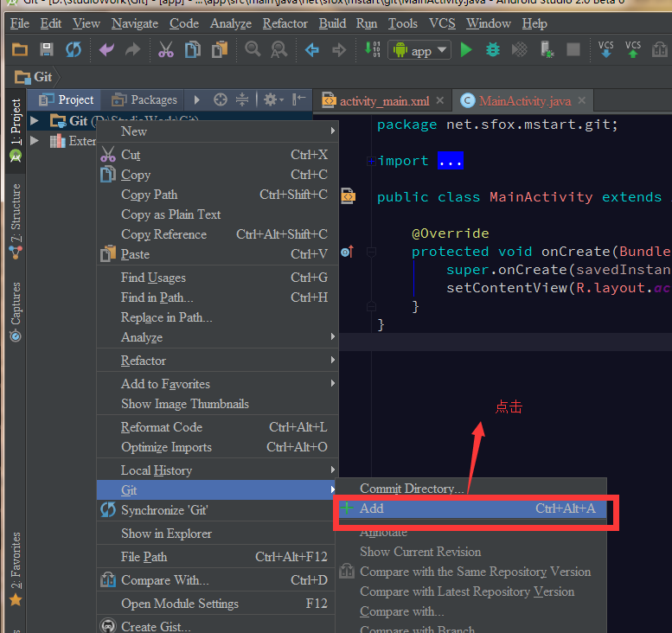
Task: Select Create Gist... menu entry
Action: pos(217,627)
